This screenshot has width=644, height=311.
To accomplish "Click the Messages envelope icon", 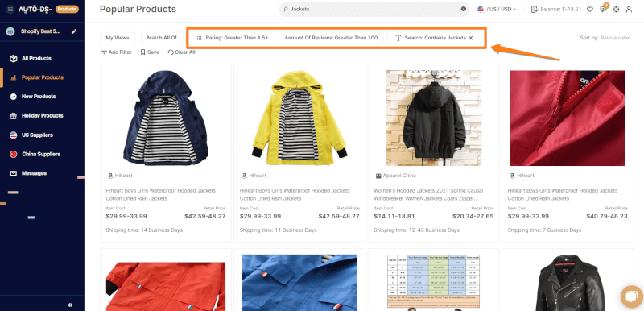I will coord(13,173).
